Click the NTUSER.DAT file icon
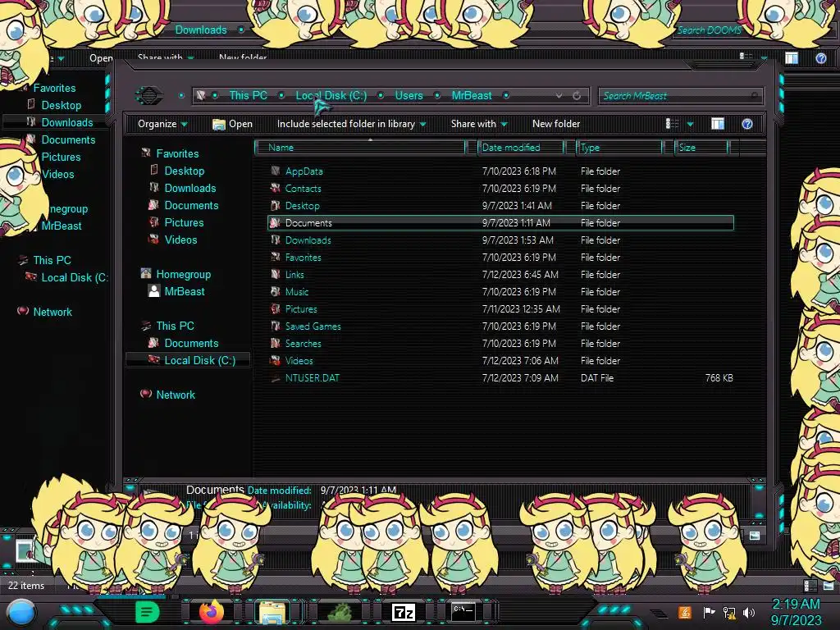The width and height of the screenshot is (840, 630). [276, 378]
